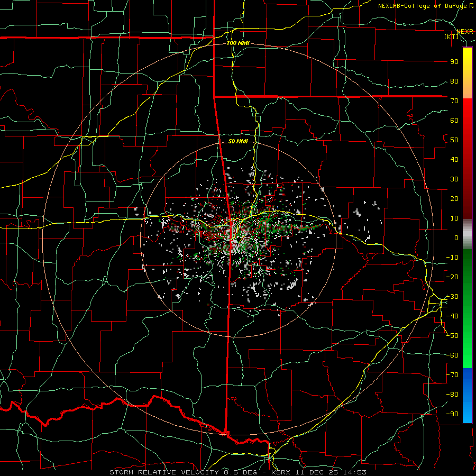Click the NEXR label above the scale
The height and width of the screenshot is (476, 476).
click(x=465, y=32)
